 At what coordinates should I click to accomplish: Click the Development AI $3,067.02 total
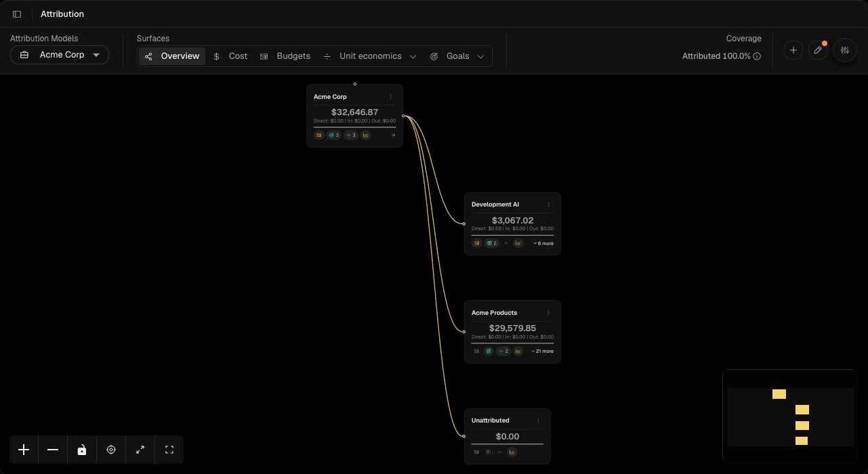[x=512, y=221]
